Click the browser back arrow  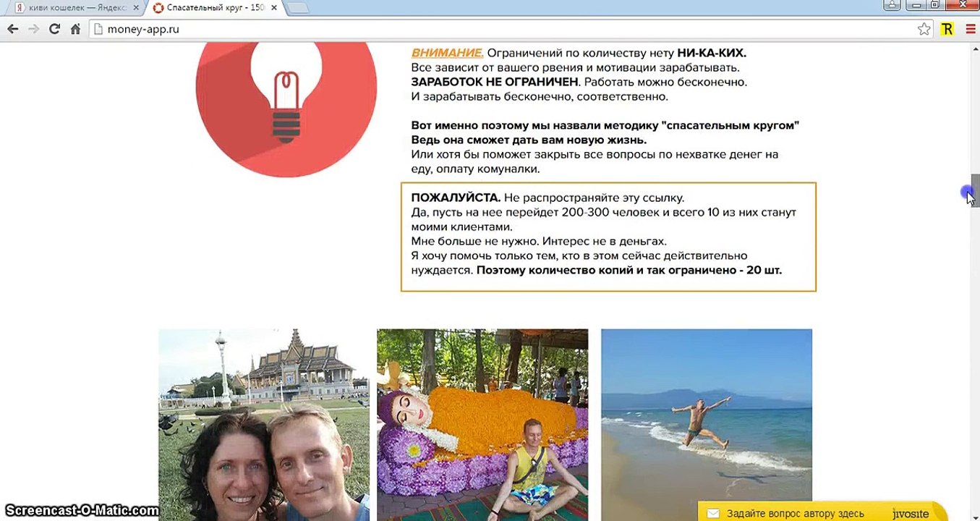point(12,29)
